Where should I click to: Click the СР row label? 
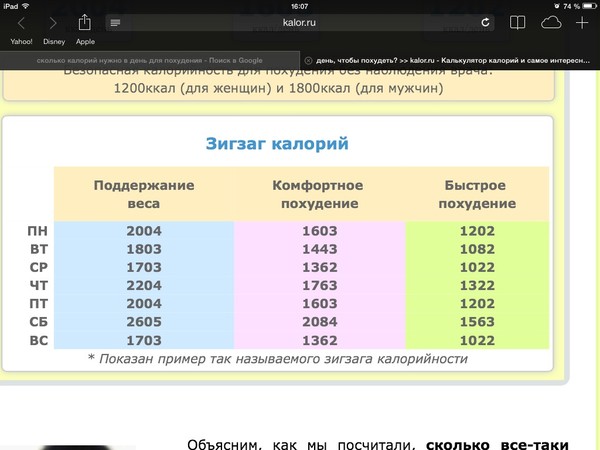tap(39, 267)
